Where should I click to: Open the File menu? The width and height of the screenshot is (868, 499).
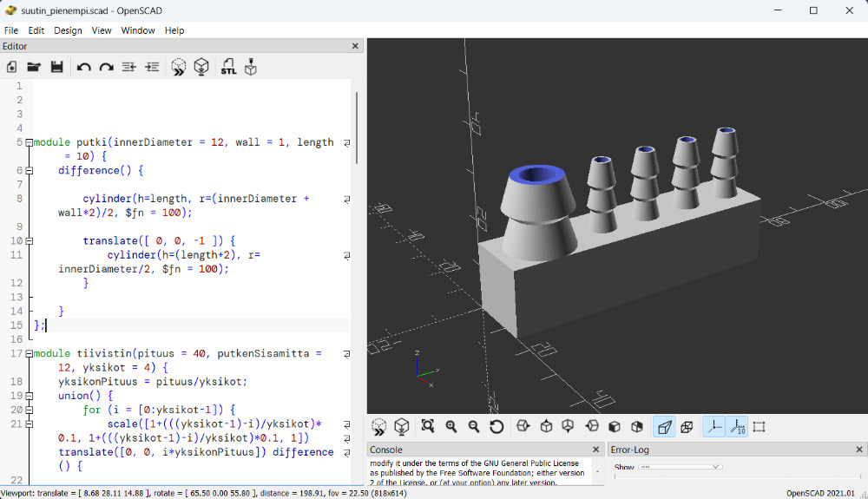(x=11, y=30)
